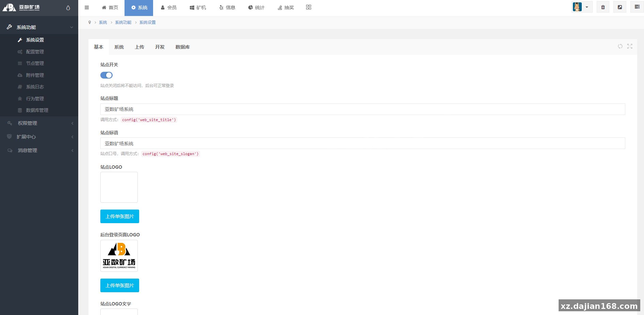The width and height of the screenshot is (644, 315).
Task: Expand the 消息管理 sidebar group
Action: [39, 150]
